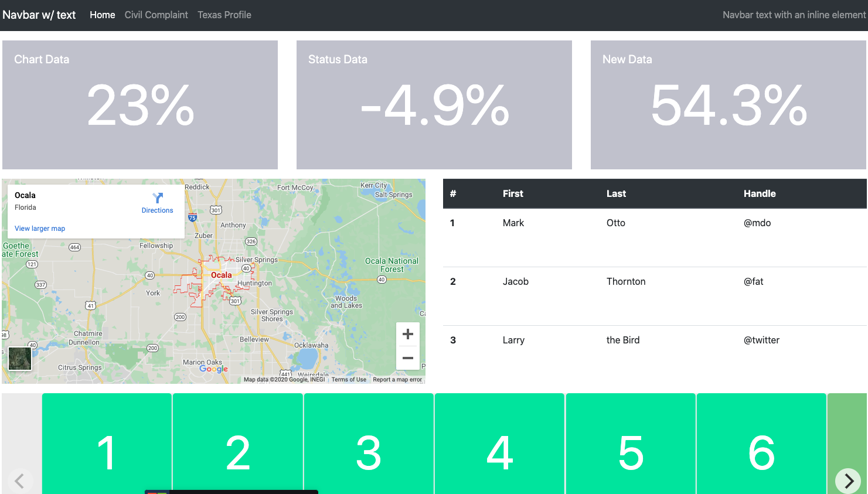868x494 pixels.
Task: Open Terms of Use on the map
Action: 349,379
